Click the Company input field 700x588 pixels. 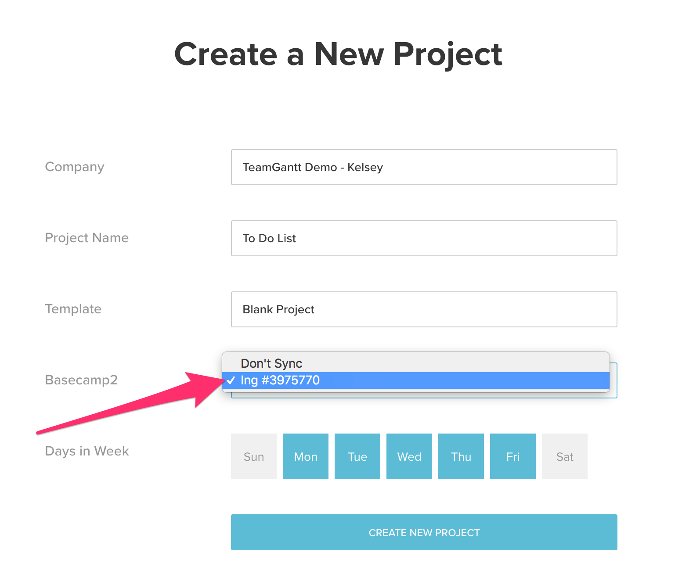[424, 167]
